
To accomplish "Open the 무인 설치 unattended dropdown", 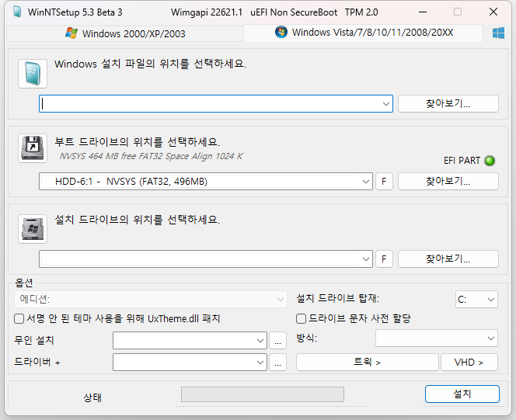I will 190,341.
